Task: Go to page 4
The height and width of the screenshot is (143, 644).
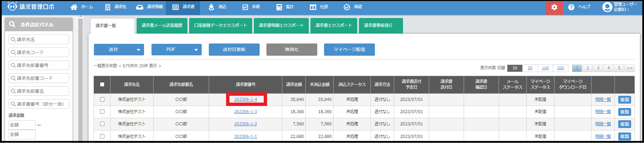Action: coord(609,68)
